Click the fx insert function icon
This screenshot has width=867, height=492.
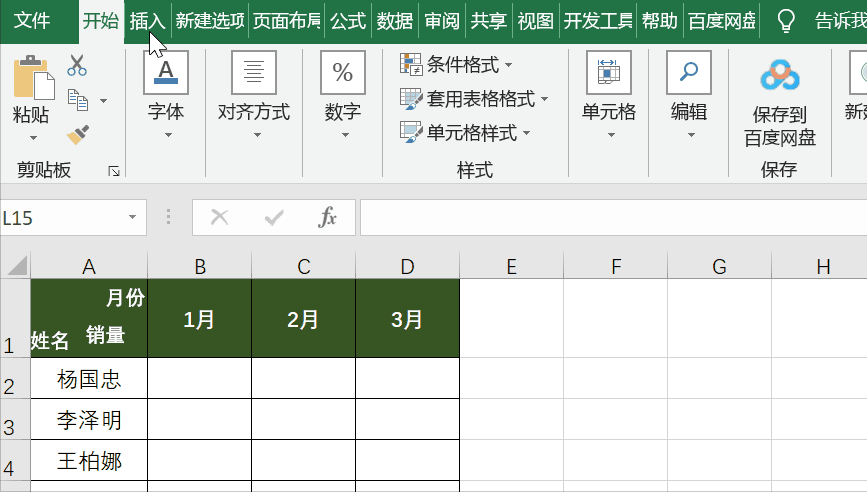[x=327, y=217]
